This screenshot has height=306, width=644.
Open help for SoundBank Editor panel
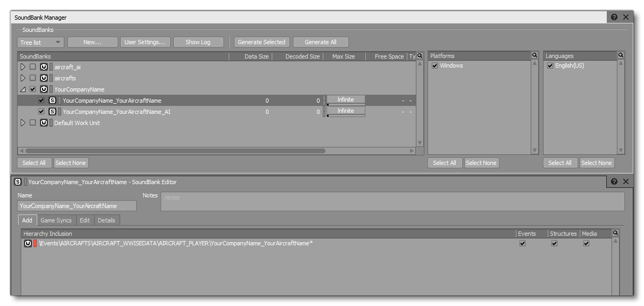[x=614, y=181]
